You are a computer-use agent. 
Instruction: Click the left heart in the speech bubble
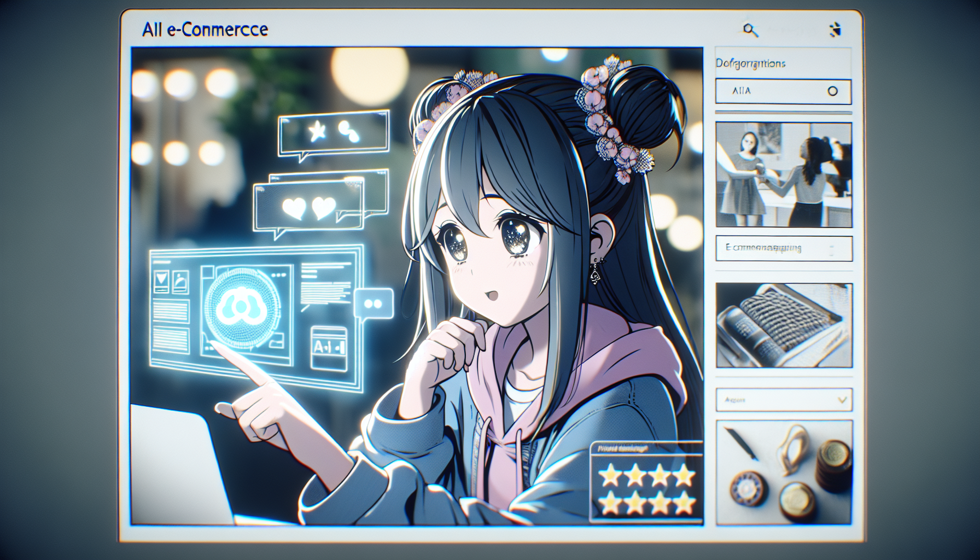tap(294, 208)
